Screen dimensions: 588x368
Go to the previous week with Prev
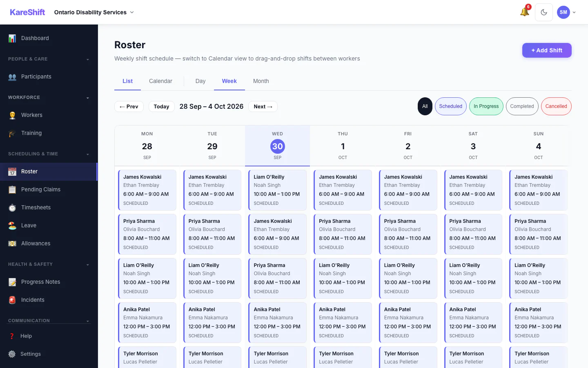[129, 107]
